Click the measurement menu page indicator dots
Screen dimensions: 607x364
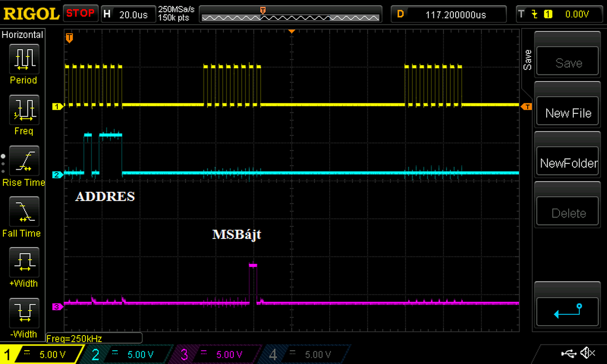click(x=3, y=164)
